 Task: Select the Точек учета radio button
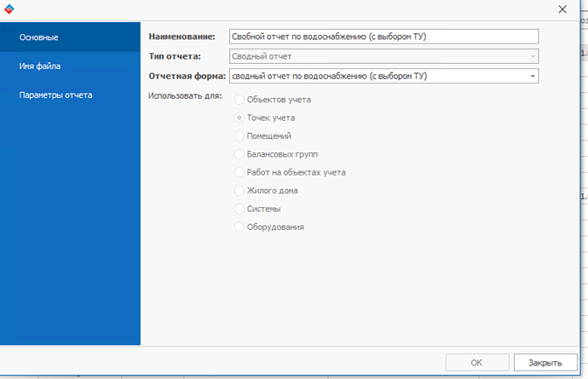(x=239, y=118)
